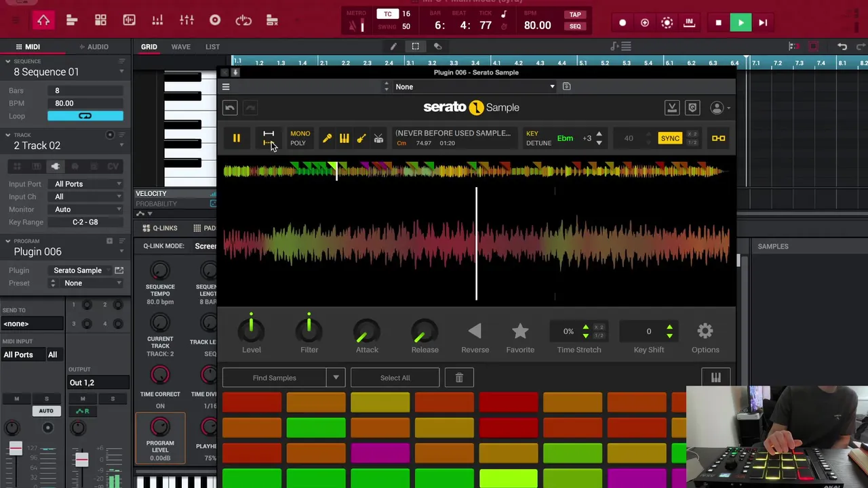Select MONO voice mode
The width and height of the screenshot is (868, 488).
[300, 134]
